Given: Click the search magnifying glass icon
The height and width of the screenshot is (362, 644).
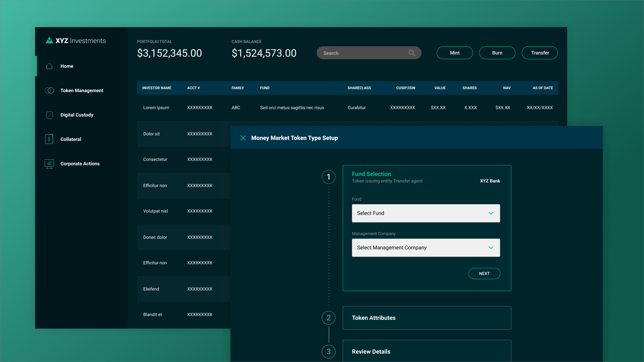Looking at the screenshot, I should (412, 53).
